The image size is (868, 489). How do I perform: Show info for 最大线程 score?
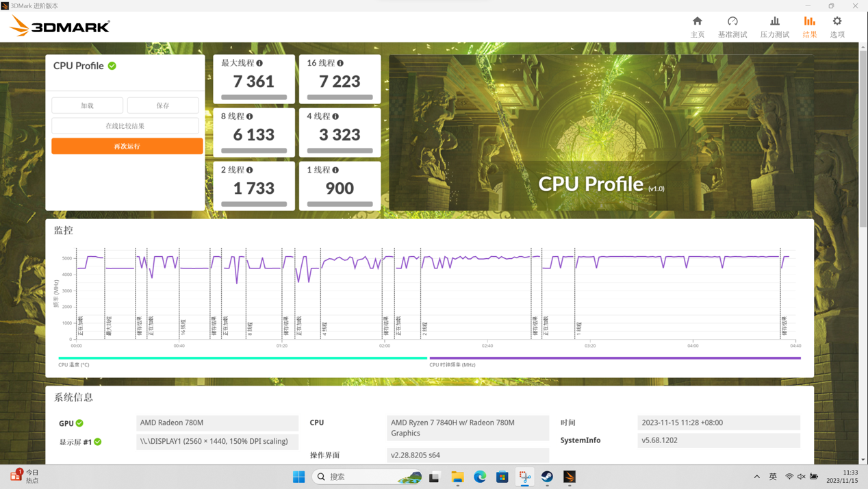pos(259,63)
